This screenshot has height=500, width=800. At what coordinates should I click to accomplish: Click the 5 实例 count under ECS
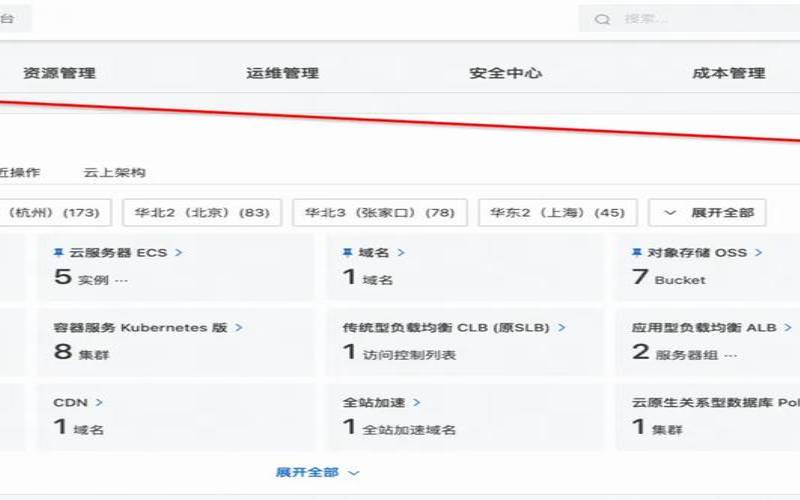point(81,277)
